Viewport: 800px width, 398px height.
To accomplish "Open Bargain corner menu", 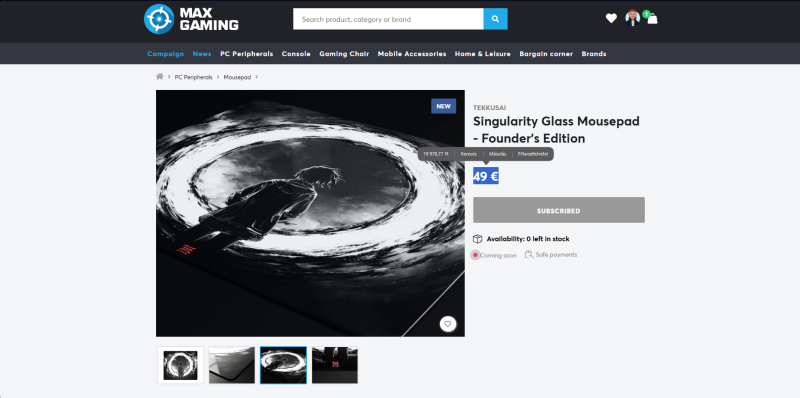I will pos(546,54).
